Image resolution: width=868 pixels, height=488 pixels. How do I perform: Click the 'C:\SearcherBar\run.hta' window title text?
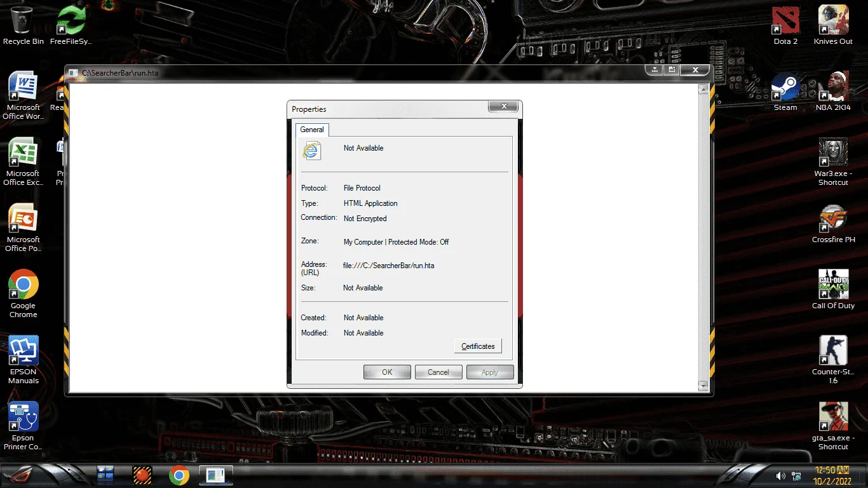pos(120,73)
